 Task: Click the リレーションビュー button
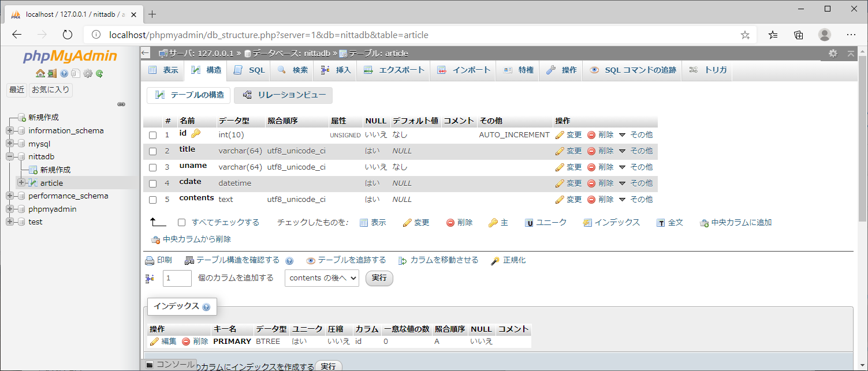tap(283, 95)
